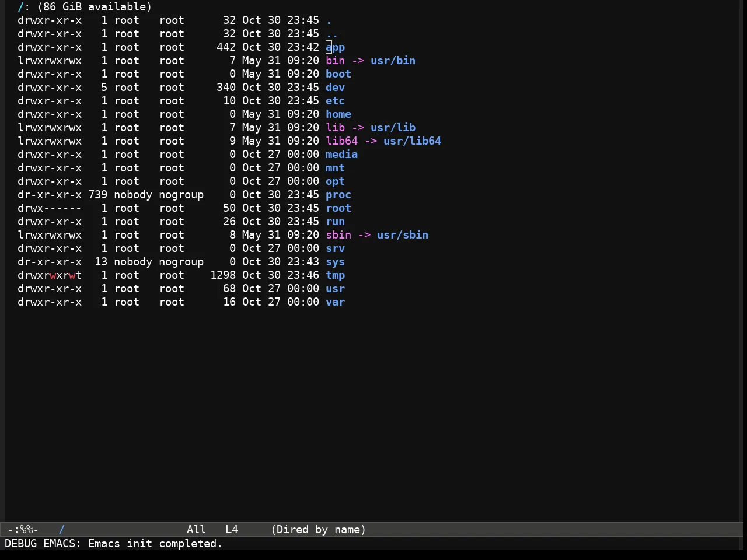Open the opt directory

pyautogui.click(x=336, y=181)
